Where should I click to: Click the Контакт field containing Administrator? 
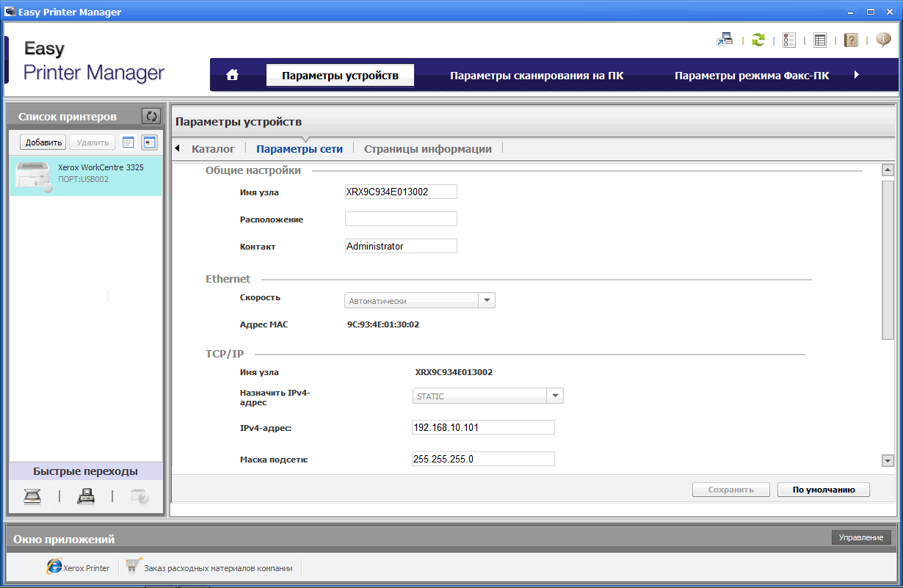pos(401,246)
